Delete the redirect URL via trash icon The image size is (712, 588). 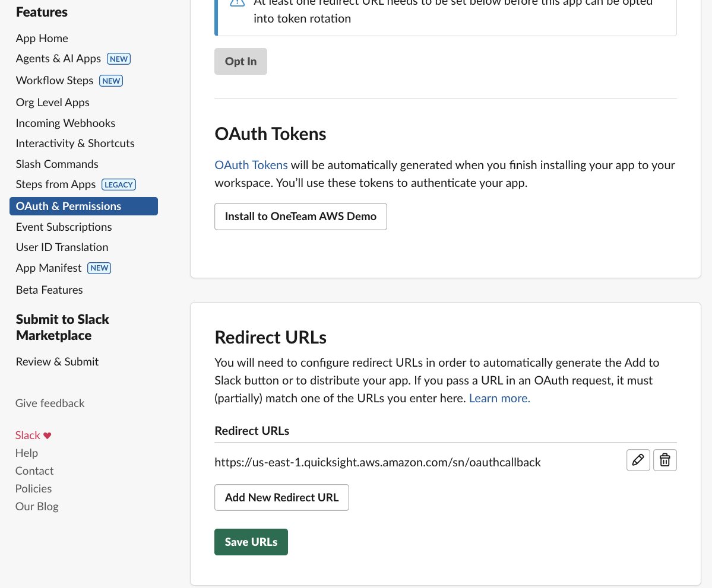coord(664,460)
